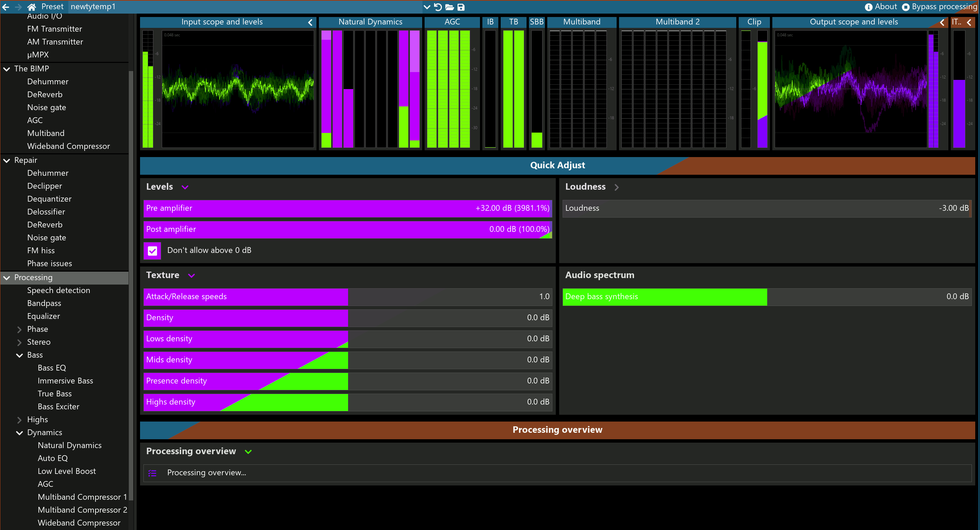Adjust the Pre amplifier slider
Screen dimensions: 980x530
pyautogui.click(x=348, y=208)
